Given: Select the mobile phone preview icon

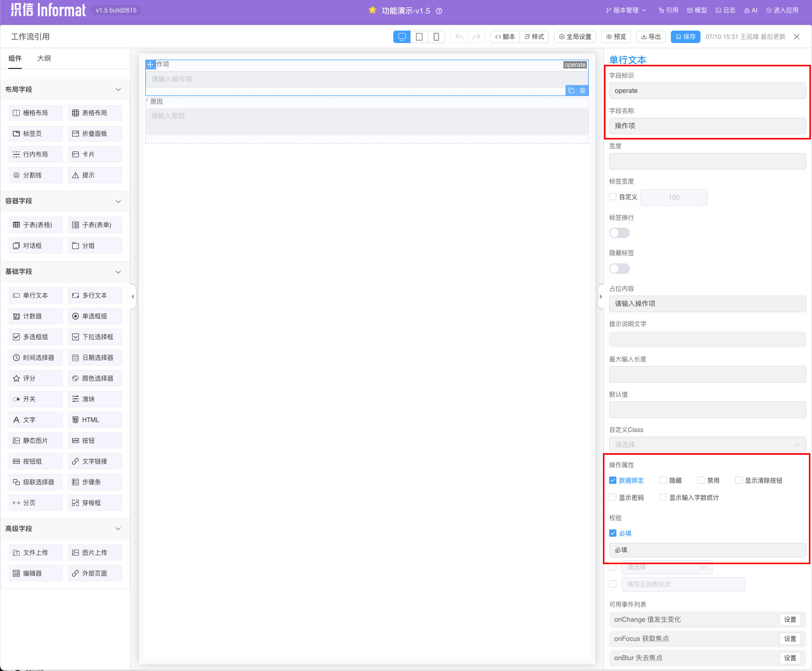Looking at the screenshot, I should pos(436,37).
